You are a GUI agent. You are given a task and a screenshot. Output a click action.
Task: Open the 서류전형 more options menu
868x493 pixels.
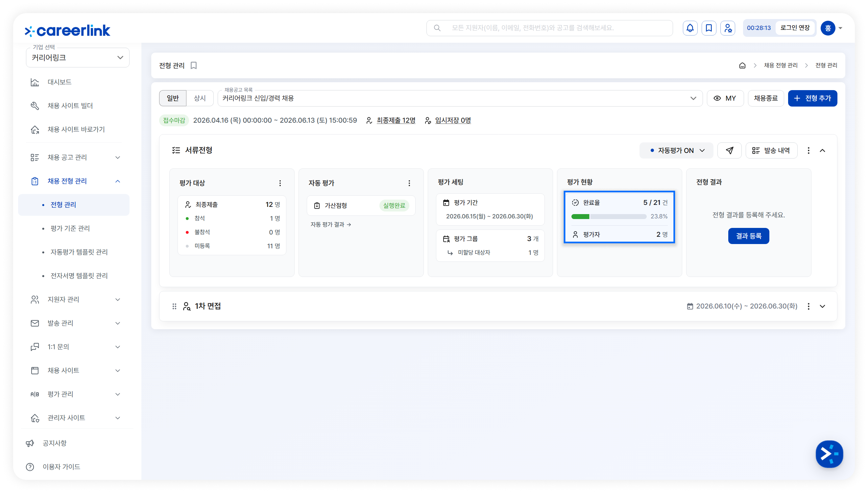coord(808,150)
